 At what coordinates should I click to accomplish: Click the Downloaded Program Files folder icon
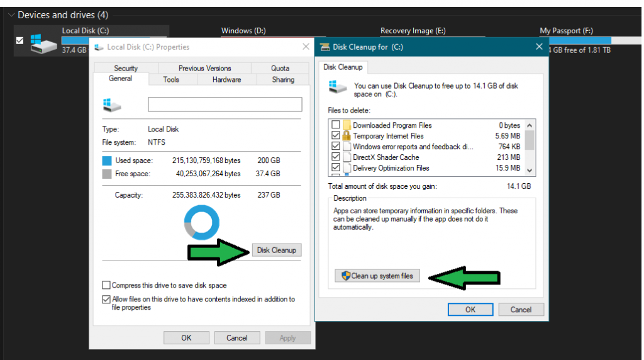[x=347, y=125]
